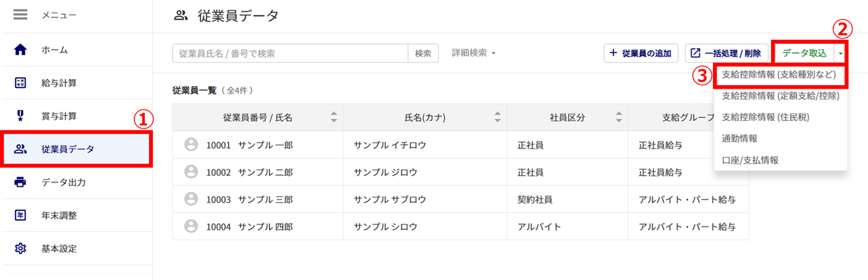Click the add employee (従業員の追加) button

tap(641, 53)
